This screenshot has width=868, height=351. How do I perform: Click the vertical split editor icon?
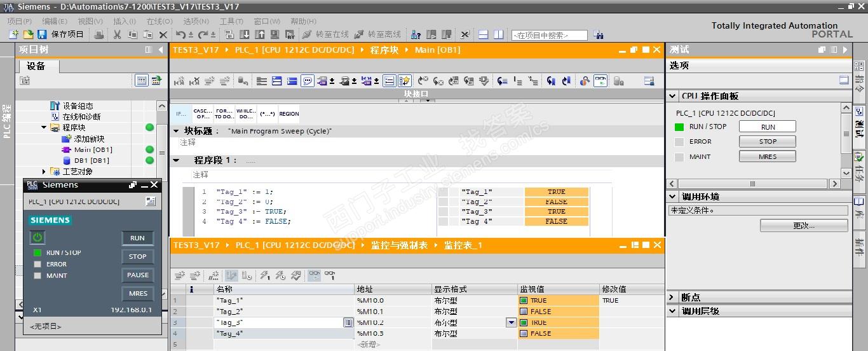tap(499, 34)
